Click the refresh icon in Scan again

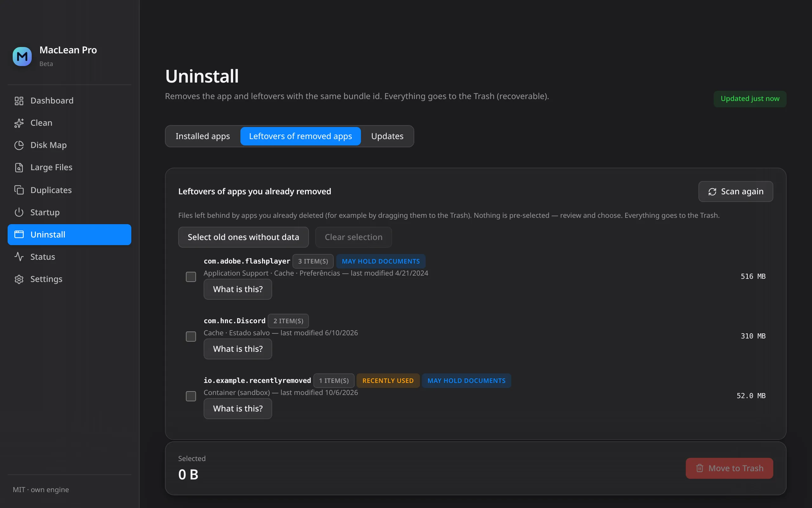[x=712, y=191]
